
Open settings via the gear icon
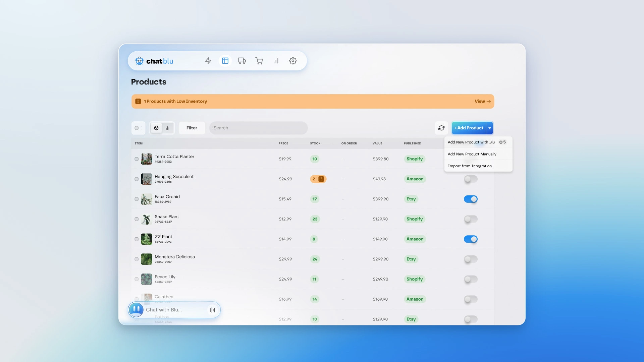pos(293,61)
